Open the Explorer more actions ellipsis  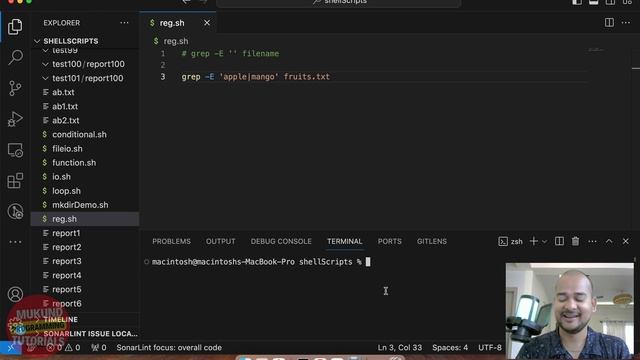coord(124,23)
